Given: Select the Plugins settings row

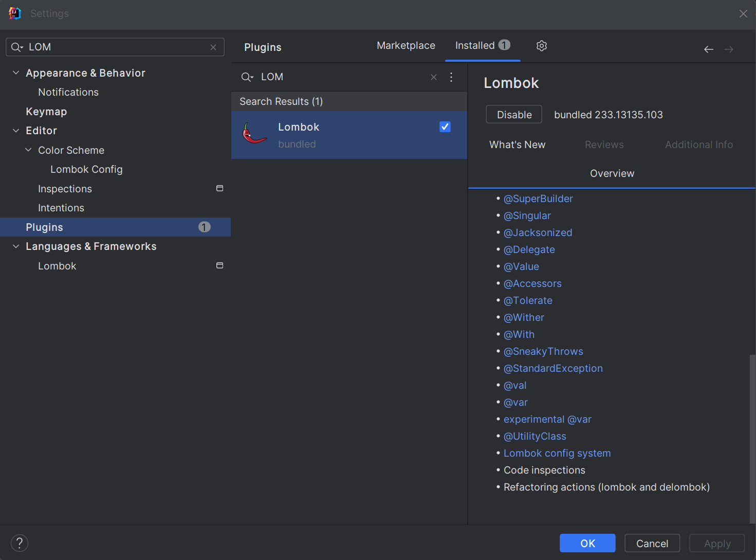Looking at the screenshot, I should click(x=115, y=227).
